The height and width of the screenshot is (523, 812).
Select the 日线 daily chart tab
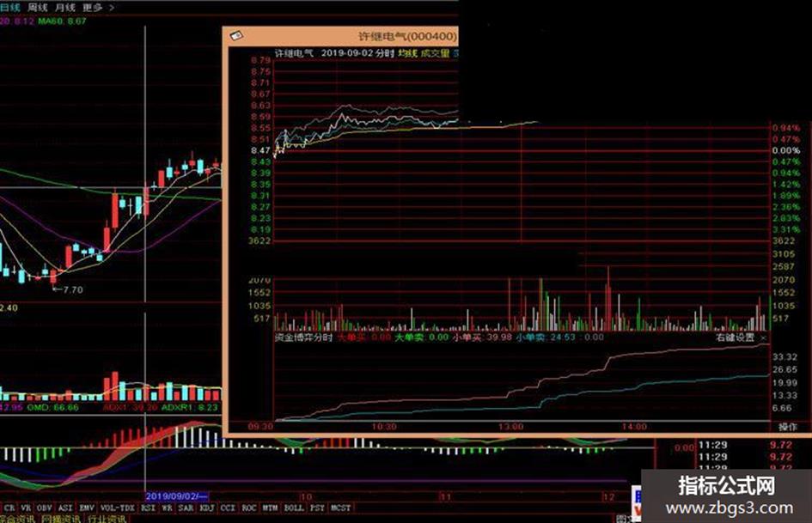tap(9, 7)
